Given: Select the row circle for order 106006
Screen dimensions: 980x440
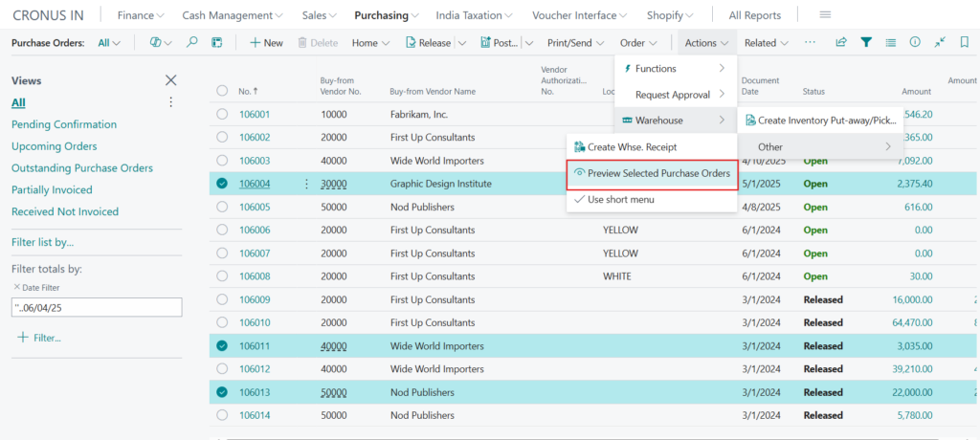Looking at the screenshot, I should click(x=222, y=231).
